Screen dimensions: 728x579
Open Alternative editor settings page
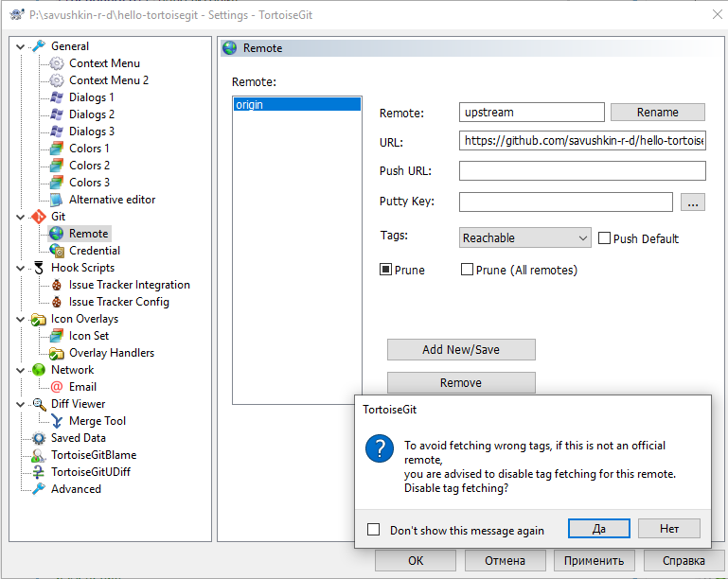pos(113,200)
